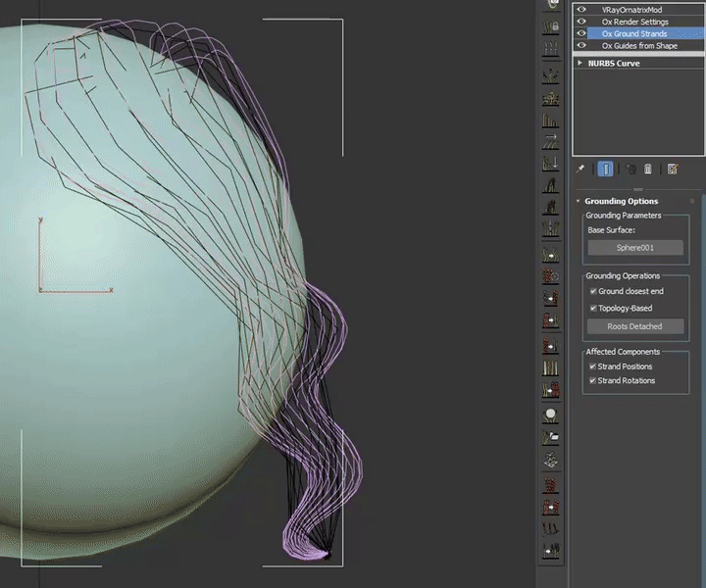Disable Topology-Based checkbox

coord(592,308)
